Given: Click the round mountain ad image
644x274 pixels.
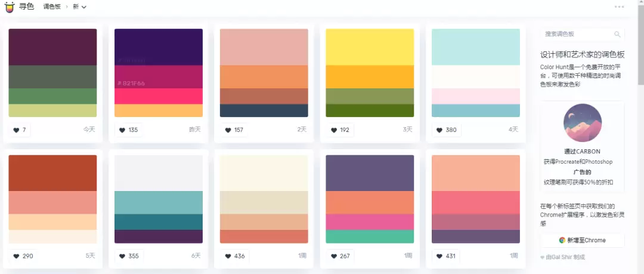Looking at the screenshot, I should tap(583, 122).
